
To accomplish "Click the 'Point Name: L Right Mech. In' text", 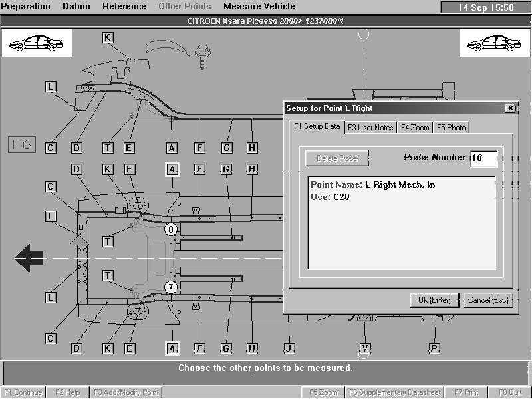I will 372,185.
